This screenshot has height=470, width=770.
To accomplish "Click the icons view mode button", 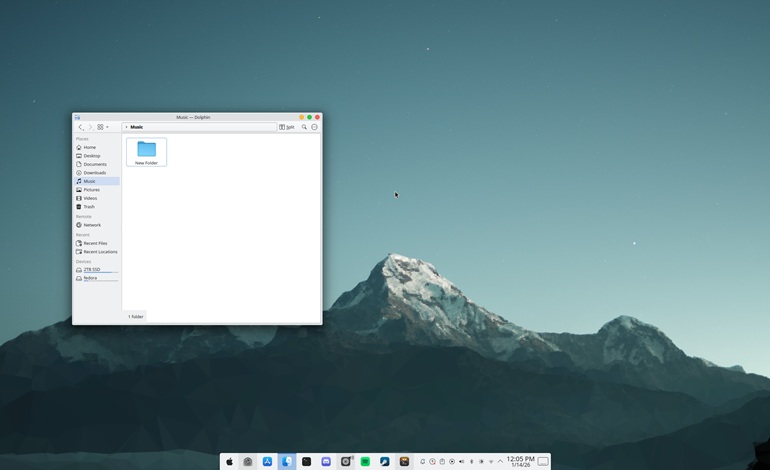I will [100, 127].
